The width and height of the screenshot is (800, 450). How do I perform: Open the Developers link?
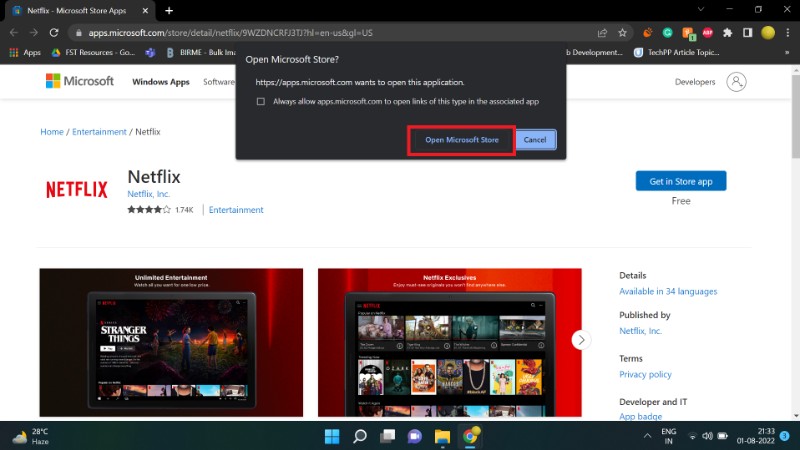point(695,82)
